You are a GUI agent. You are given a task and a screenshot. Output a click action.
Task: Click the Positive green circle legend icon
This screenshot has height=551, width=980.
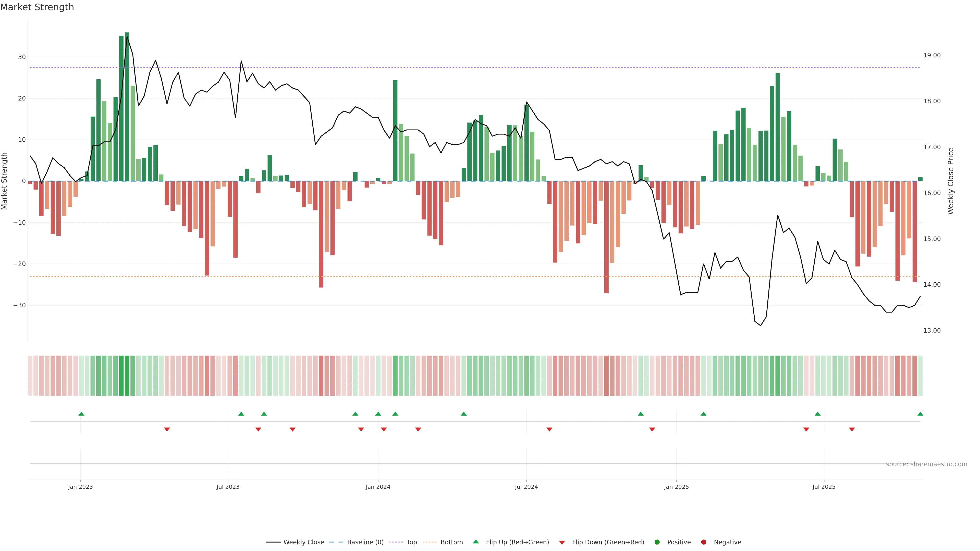pyautogui.click(x=657, y=542)
